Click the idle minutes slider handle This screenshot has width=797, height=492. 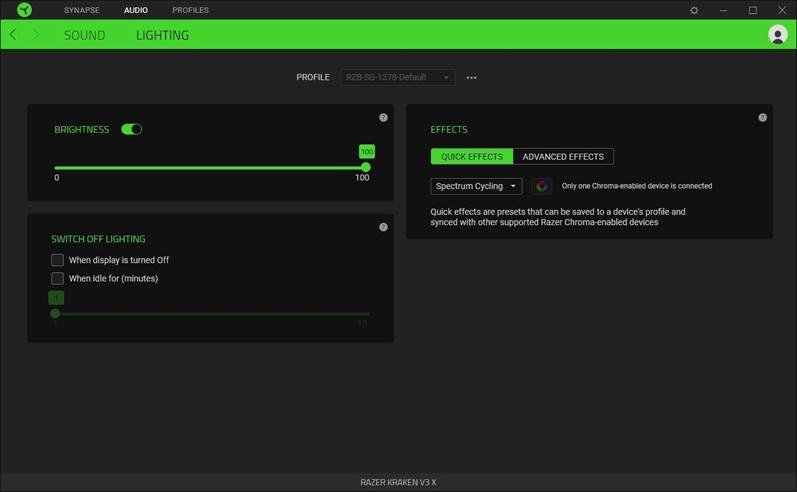55,314
